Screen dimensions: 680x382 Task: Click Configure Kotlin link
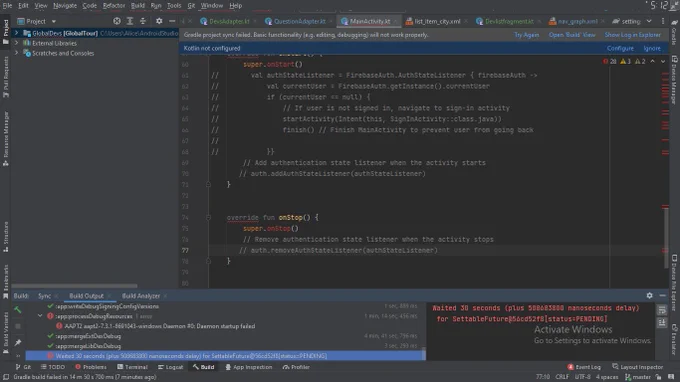click(x=620, y=48)
